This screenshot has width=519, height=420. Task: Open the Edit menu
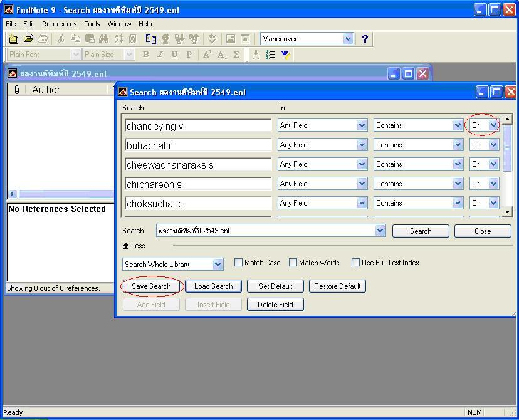[29, 24]
